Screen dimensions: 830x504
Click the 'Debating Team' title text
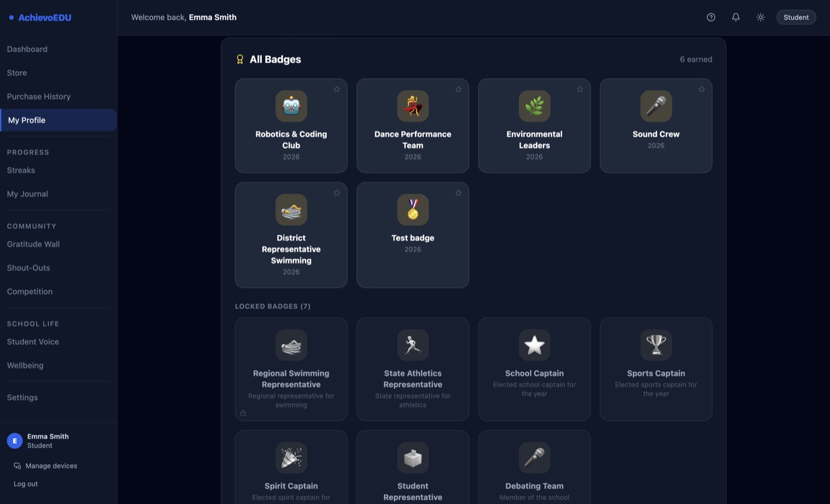click(534, 486)
